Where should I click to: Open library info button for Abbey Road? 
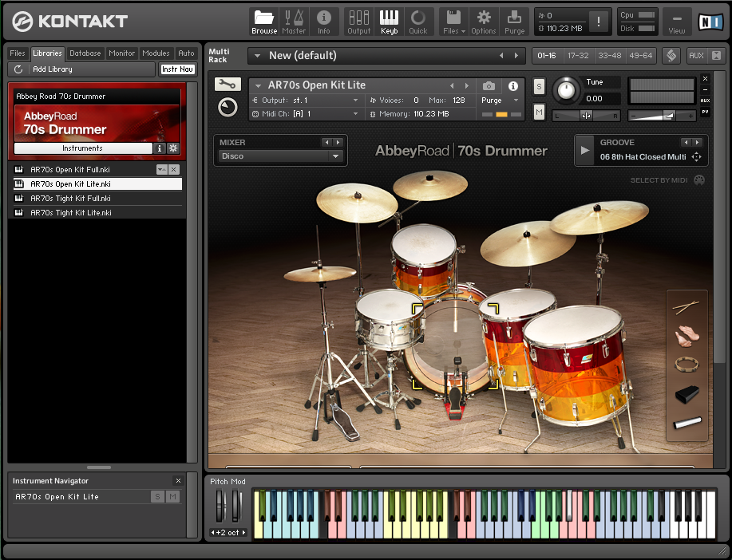click(159, 148)
